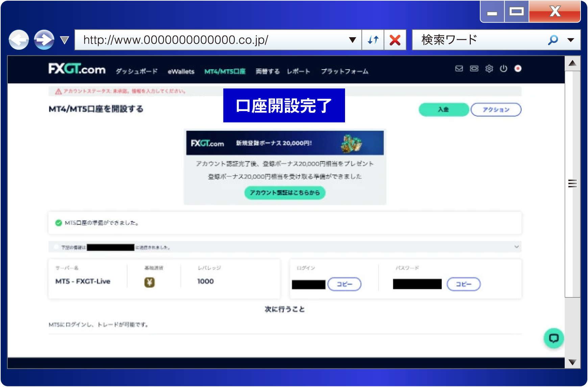Copy the login ID with コピー button

344,284
